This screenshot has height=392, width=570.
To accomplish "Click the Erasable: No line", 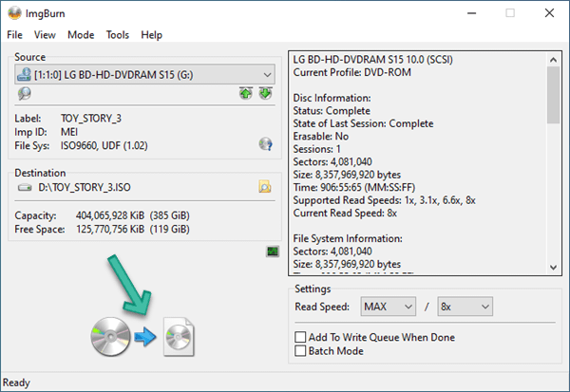I will tap(321, 137).
